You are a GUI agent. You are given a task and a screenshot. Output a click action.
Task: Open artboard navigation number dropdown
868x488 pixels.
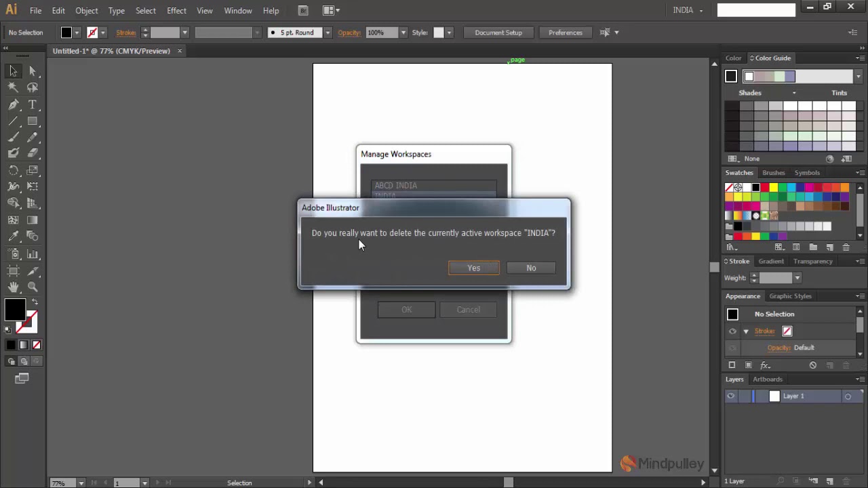coord(144,483)
